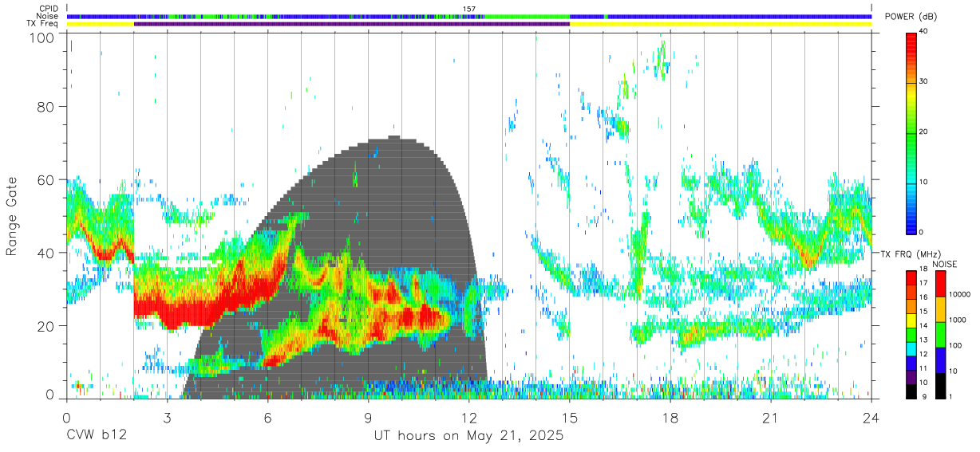
Task: Click the x-axis tick label 21
Action: 770,418
